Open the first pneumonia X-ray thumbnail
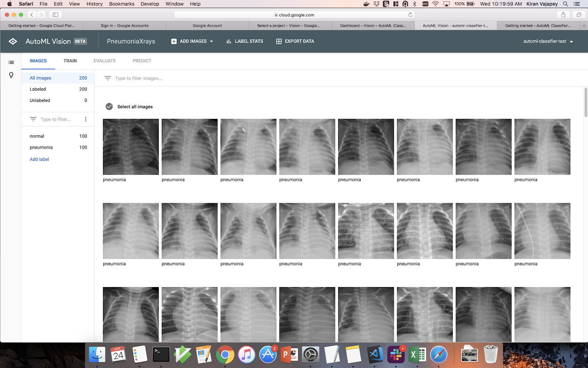The image size is (588, 368). tap(131, 147)
